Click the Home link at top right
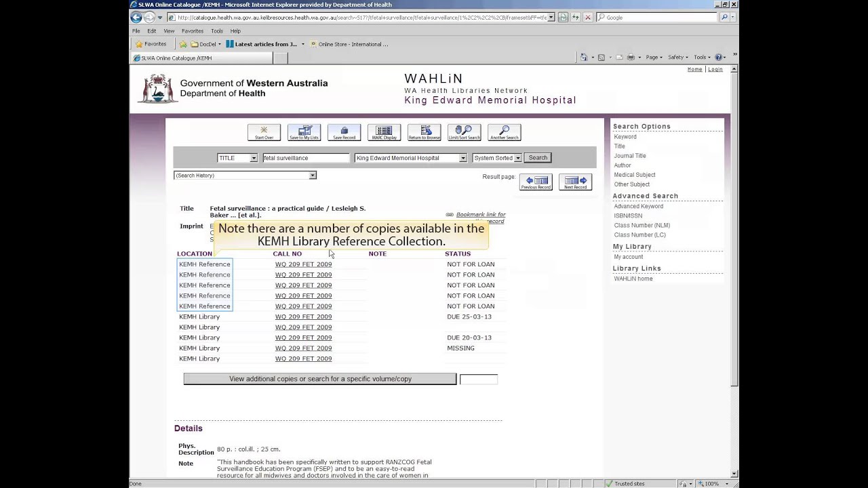Screen dimensions: 868x488 [695, 69]
